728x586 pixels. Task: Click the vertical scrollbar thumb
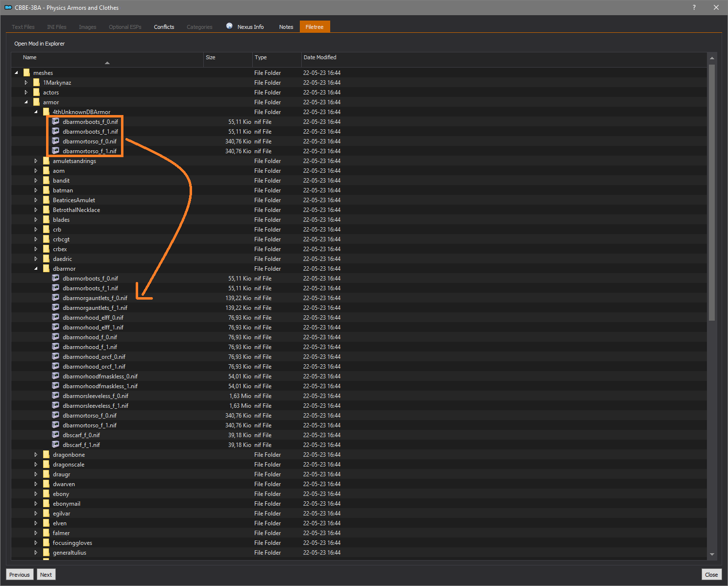712,192
